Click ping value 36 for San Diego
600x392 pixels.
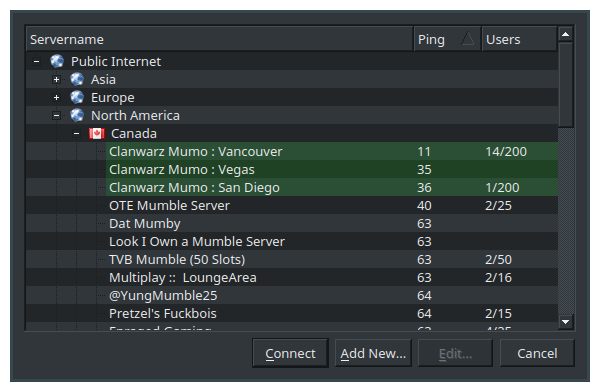[x=424, y=187]
